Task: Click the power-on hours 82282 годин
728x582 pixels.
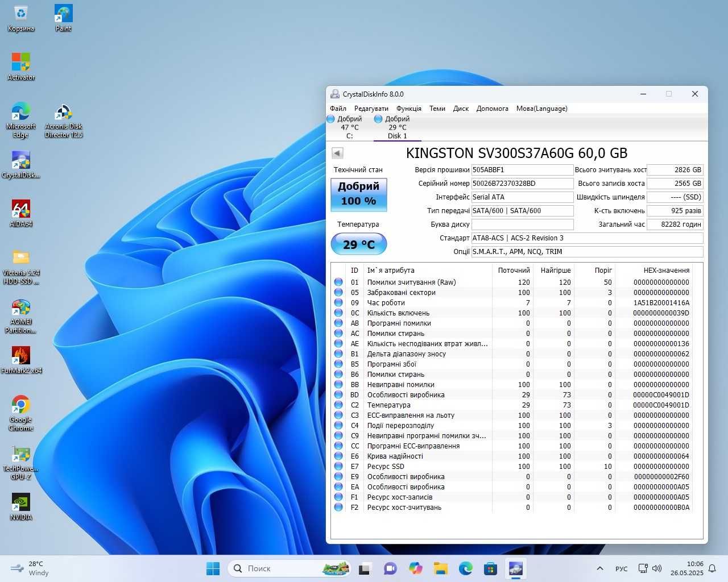Action: (x=675, y=225)
